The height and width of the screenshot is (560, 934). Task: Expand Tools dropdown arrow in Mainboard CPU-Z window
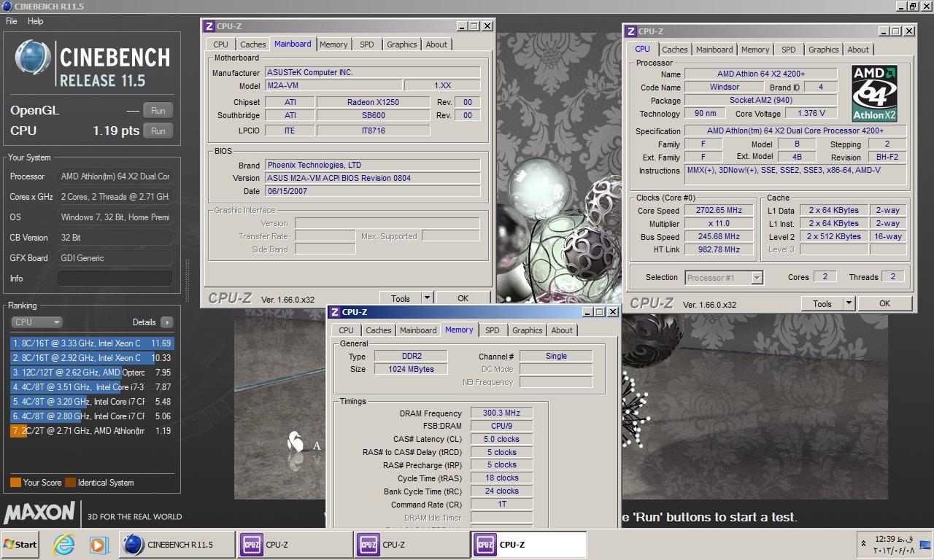pos(427,298)
